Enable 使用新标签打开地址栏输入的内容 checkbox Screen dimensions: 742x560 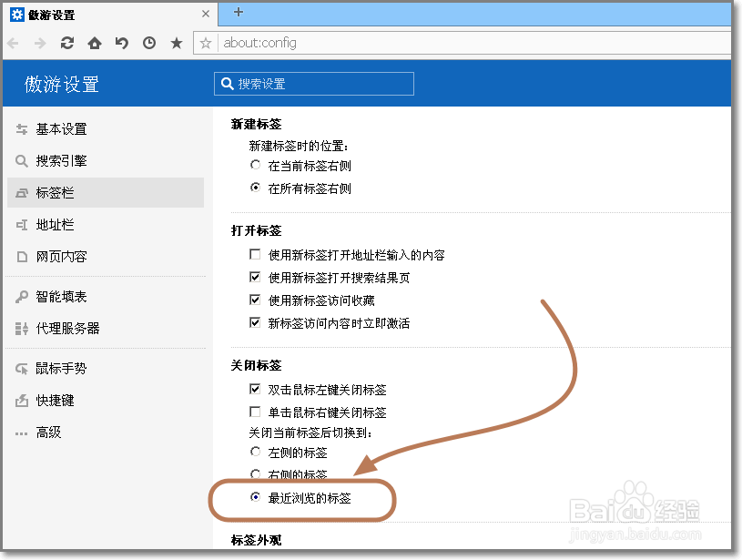point(255,255)
